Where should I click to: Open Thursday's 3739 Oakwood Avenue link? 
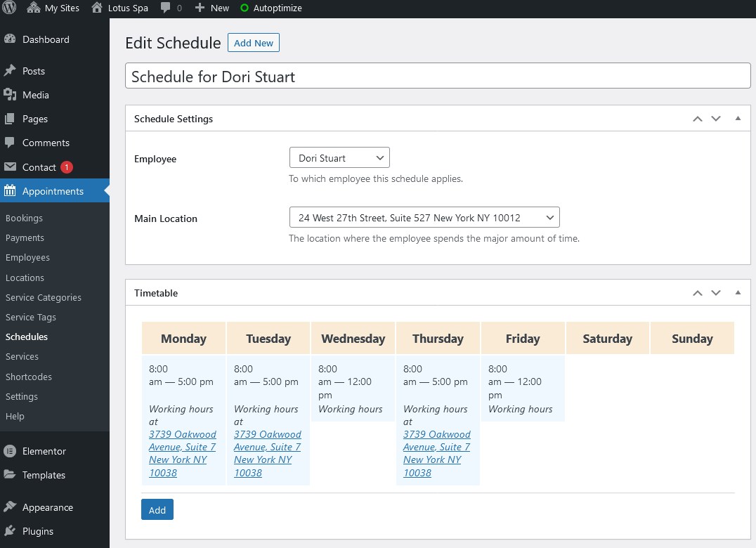437,454
